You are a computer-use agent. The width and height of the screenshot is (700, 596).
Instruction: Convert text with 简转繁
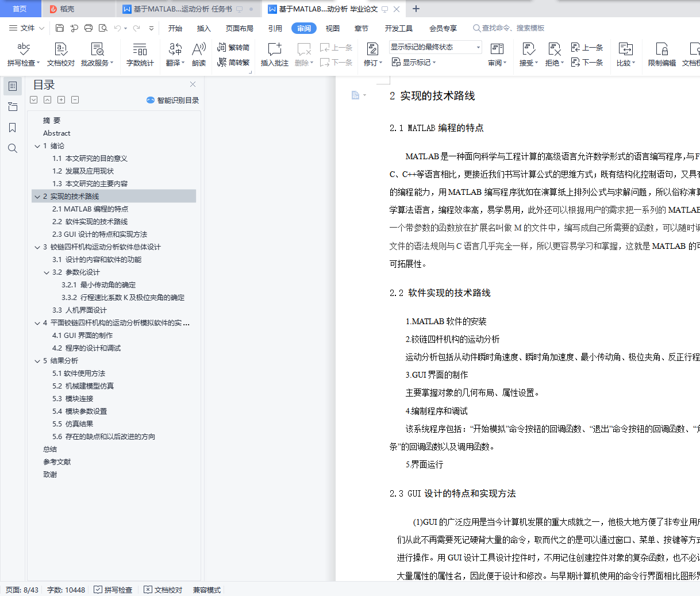[x=233, y=63]
